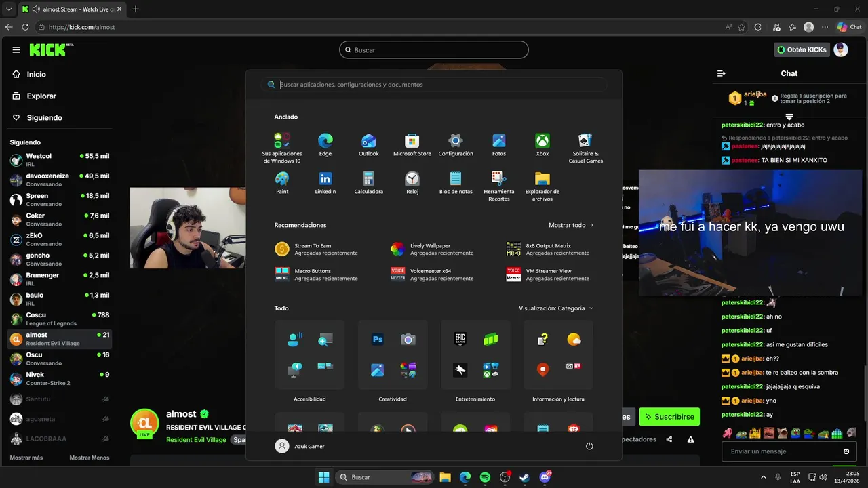Open recommended Lively Wallpaper
The height and width of the screenshot is (488, 868).
[432, 249]
